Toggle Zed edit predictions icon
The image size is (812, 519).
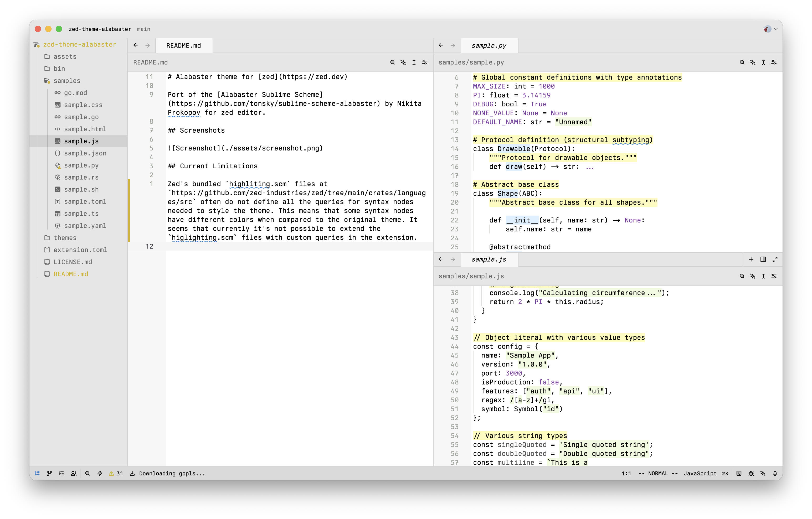(x=725, y=473)
